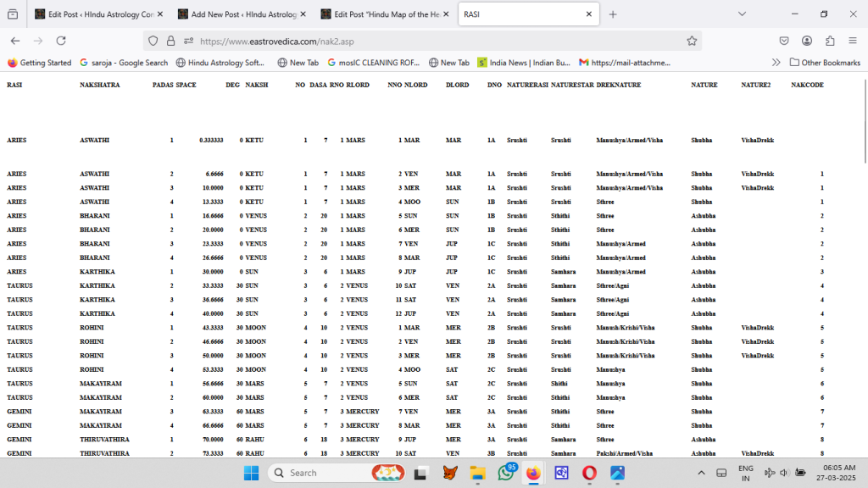868x488 pixels.
Task: List all tabs dropdown arrow
Action: click(x=742, y=14)
